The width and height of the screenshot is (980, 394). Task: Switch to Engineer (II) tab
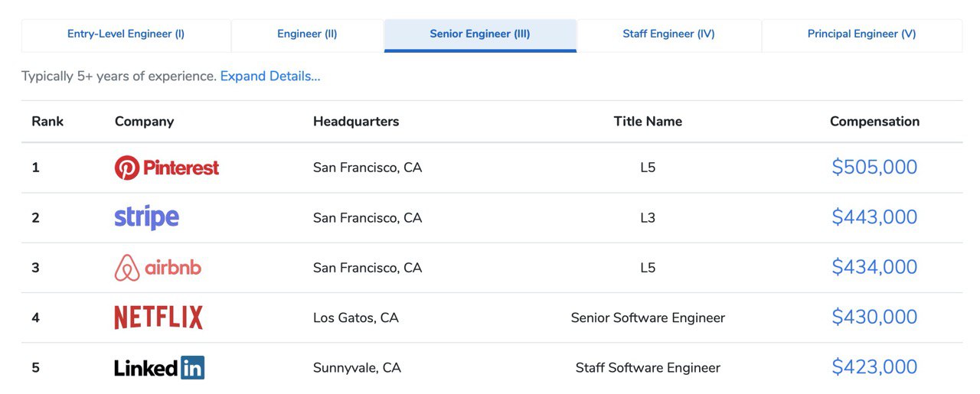point(307,34)
